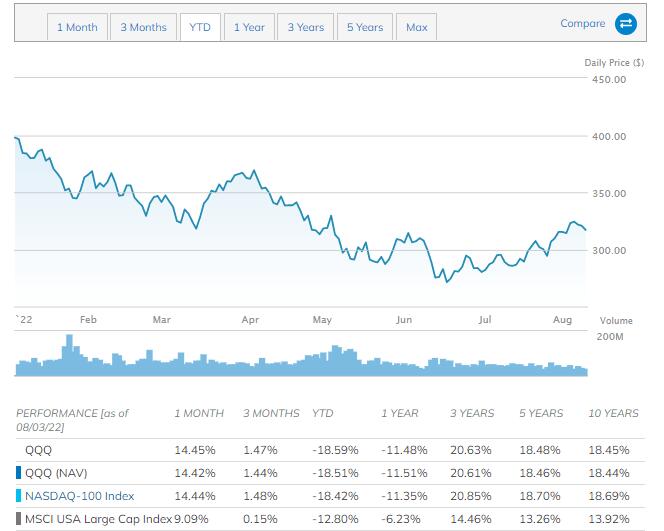This screenshot has height=531, width=664.
Task: Click the PERFORMANCE as of 08/03/22 header
Action: coord(72,420)
